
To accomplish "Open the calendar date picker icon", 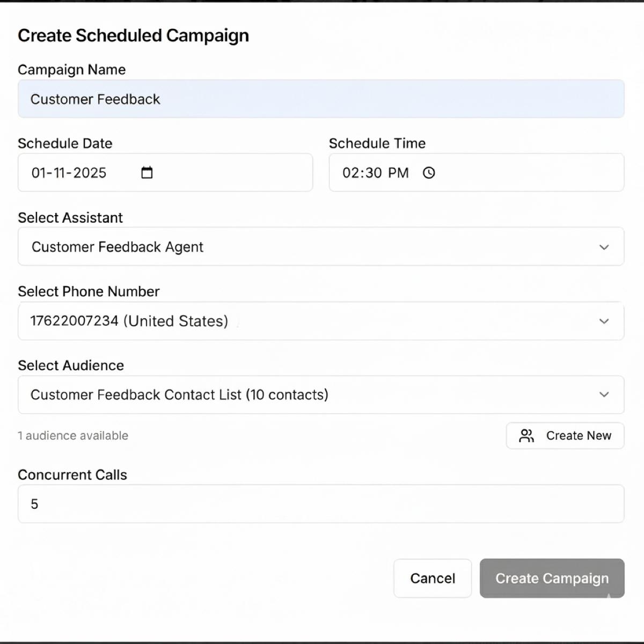I will (x=147, y=173).
